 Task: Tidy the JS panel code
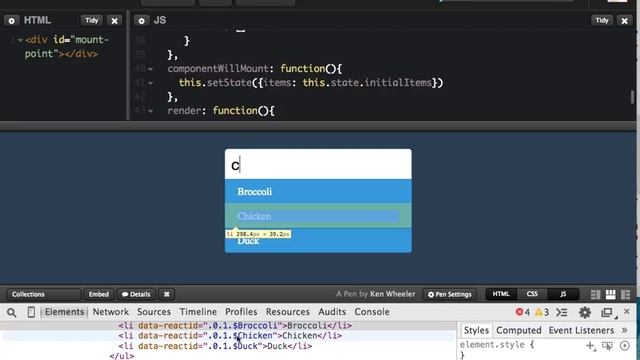pyautogui.click(x=602, y=20)
